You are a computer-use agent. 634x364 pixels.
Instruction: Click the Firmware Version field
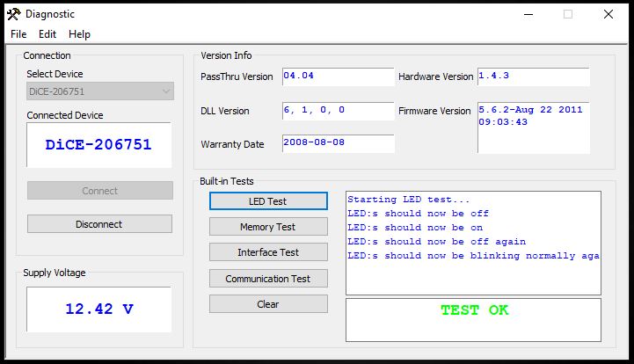[x=534, y=127]
